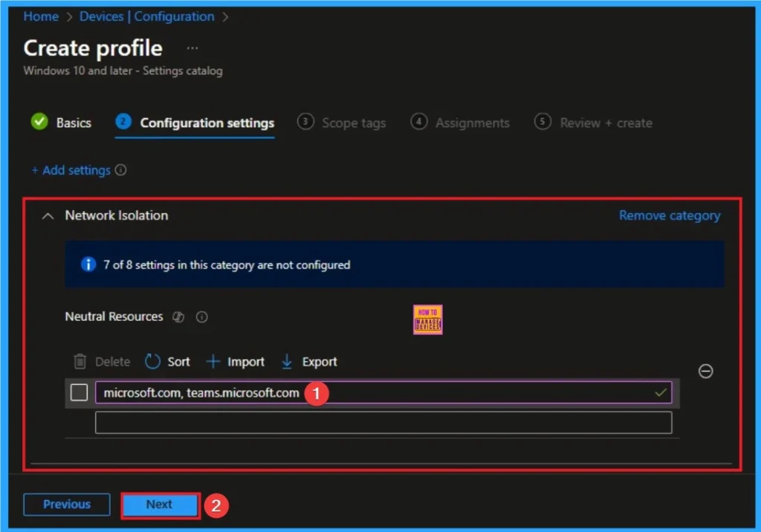Sort the Neutral Resources list
Image resolution: width=761 pixels, height=532 pixels.
167,362
